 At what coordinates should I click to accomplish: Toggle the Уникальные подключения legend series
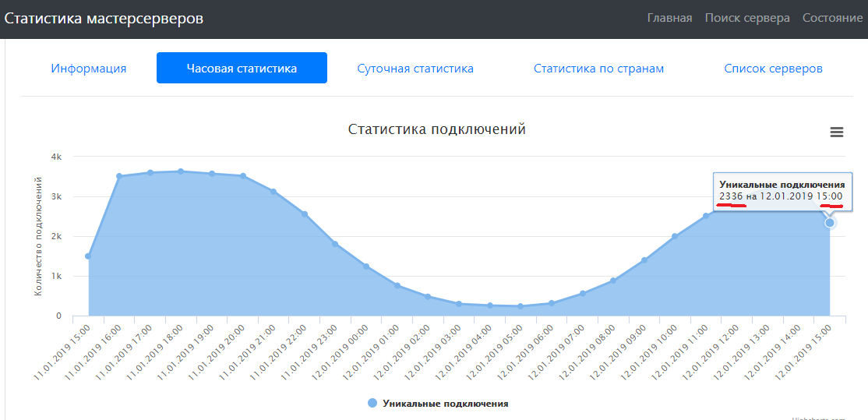[x=438, y=404]
